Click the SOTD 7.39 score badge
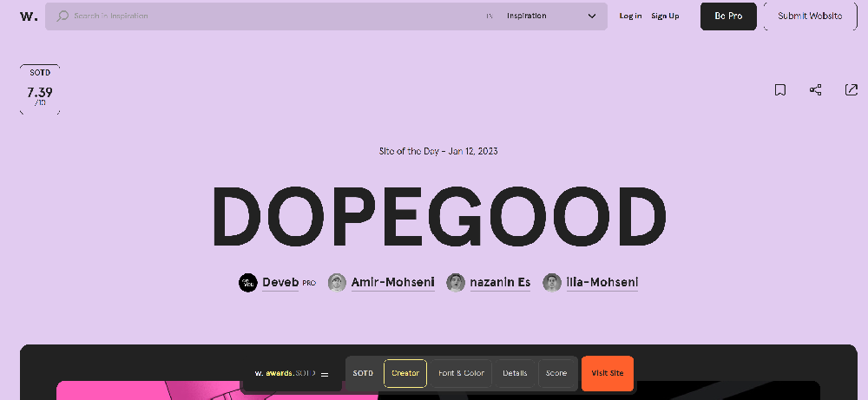The width and height of the screenshot is (868, 400). click(40, 89)
